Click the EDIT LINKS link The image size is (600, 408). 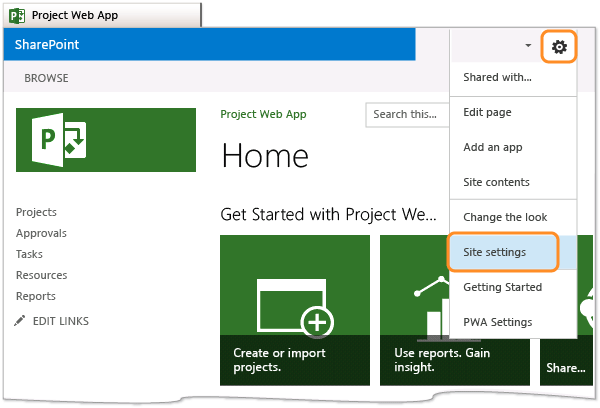[x=61, y=321]
